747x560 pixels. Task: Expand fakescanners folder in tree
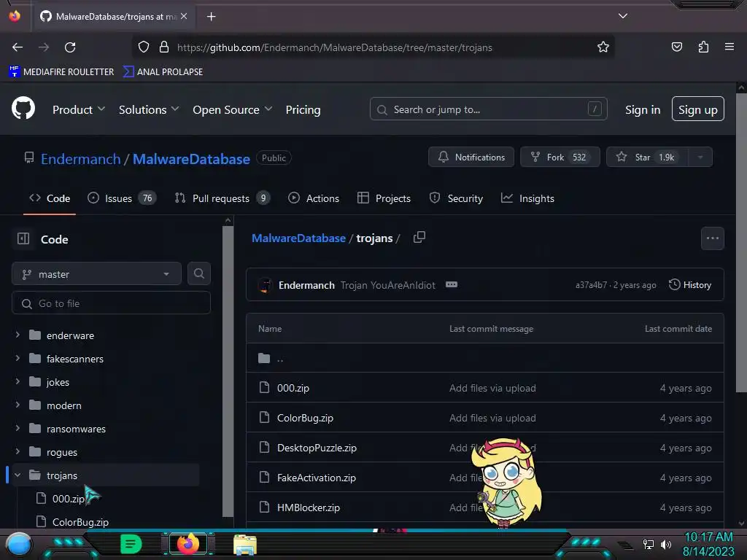[x=18, y=358]
